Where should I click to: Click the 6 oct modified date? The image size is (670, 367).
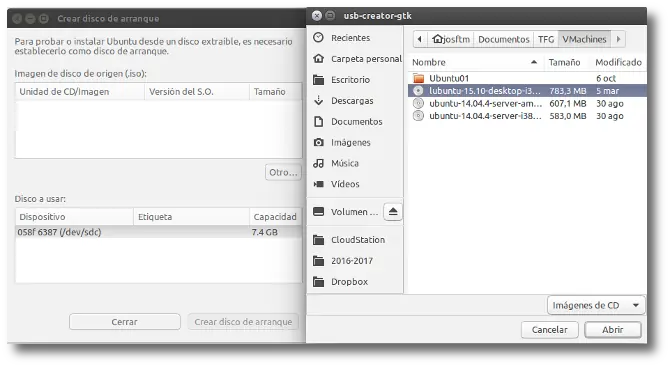[606, 78]
